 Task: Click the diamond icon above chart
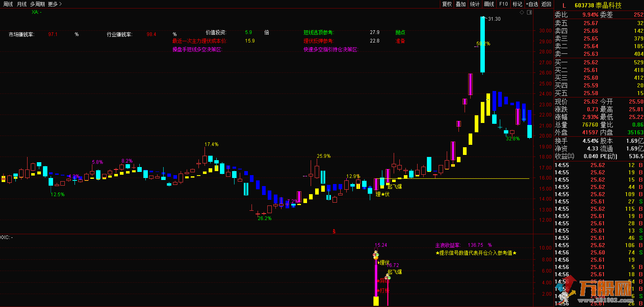pos(522,13)
